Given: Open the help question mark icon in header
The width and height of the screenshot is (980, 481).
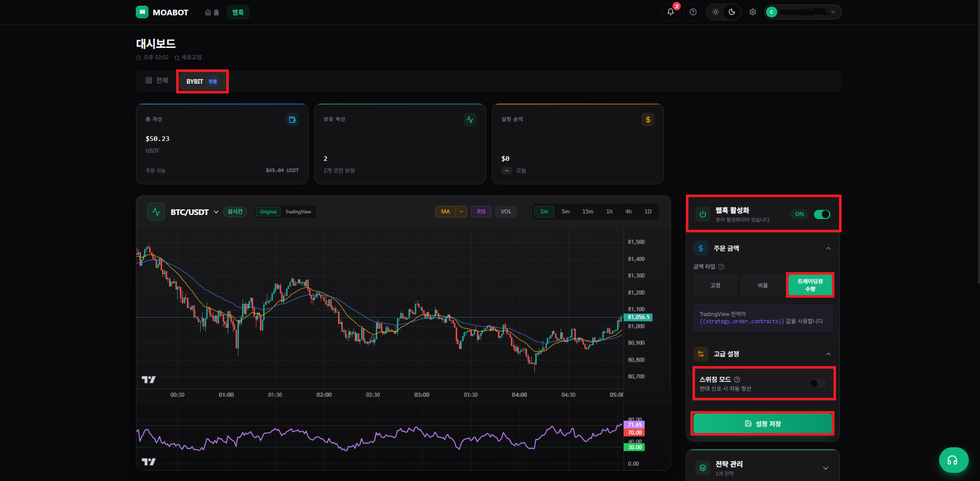Looking at the screenshot, I should point(693,12).
